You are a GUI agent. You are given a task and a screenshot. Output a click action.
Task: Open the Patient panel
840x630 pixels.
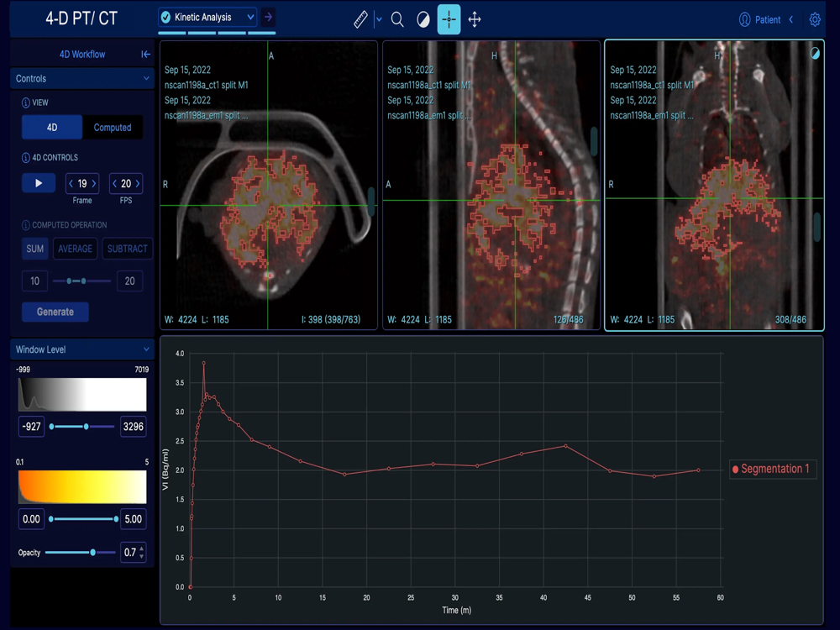(767, 19)
